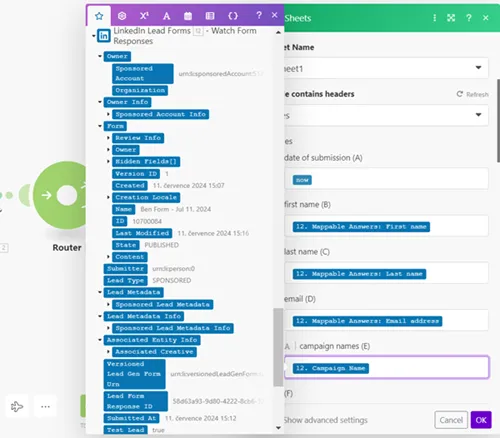This screenshot has width=500, height=438.
Task: Open help for the Sheets module
Action: (x=469, y=18)
